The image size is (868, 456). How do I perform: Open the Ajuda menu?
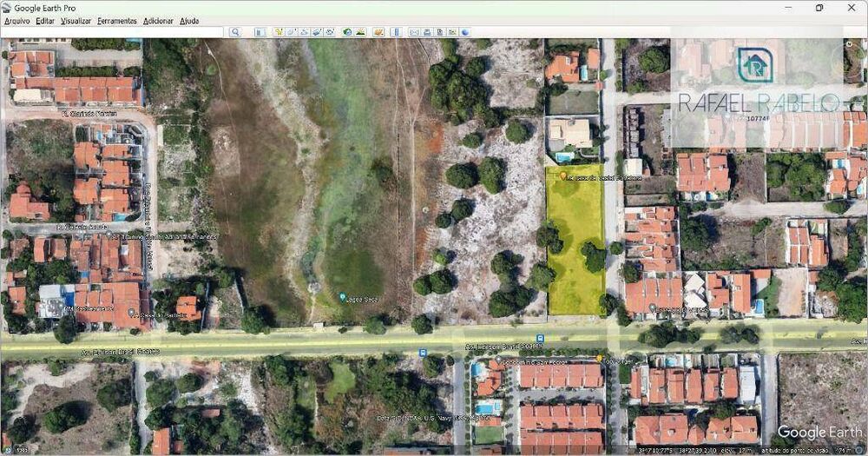point(189,21)
